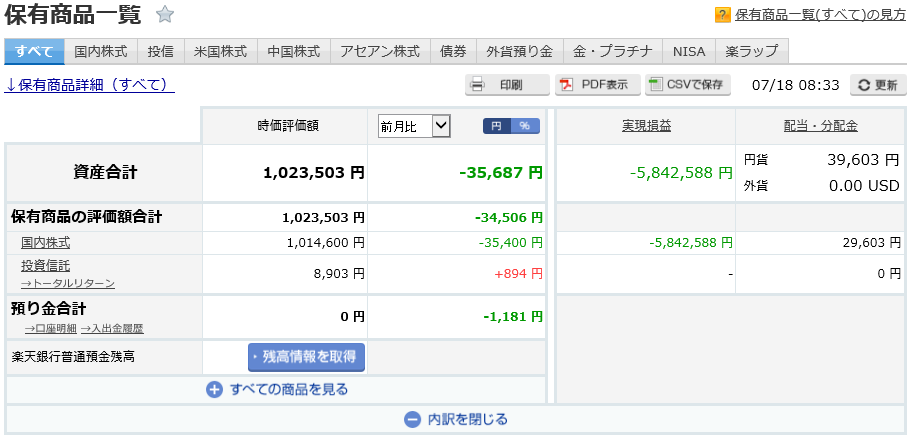The width and height of the screenshot is (913, 440).
Task: Click the favorite star icon beside 保有商品一覧
Action: 165,15
